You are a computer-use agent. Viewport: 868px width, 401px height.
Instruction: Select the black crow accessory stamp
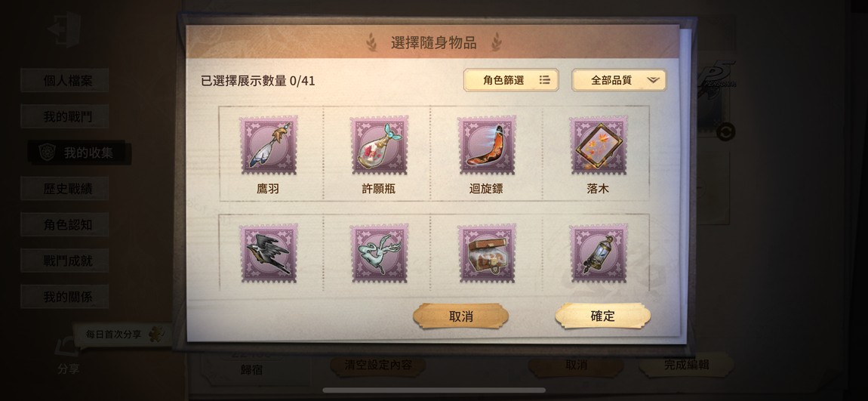269,253
